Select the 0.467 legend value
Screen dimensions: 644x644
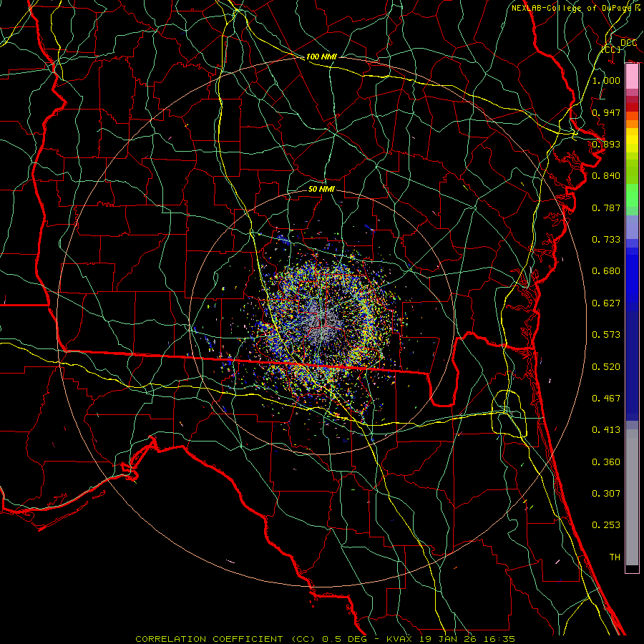click(606, 399)
